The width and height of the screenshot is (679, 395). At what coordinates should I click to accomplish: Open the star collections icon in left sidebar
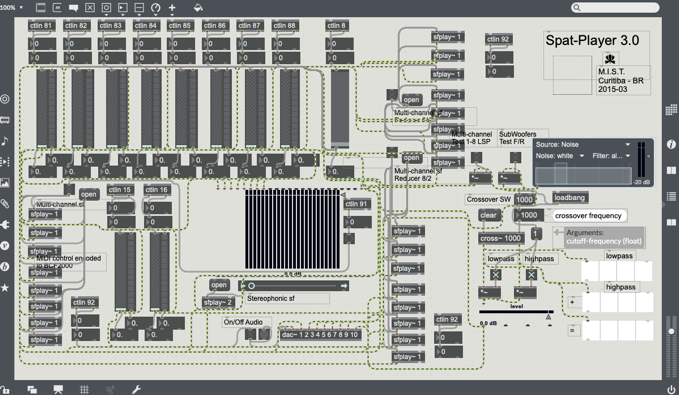point(5,288)
